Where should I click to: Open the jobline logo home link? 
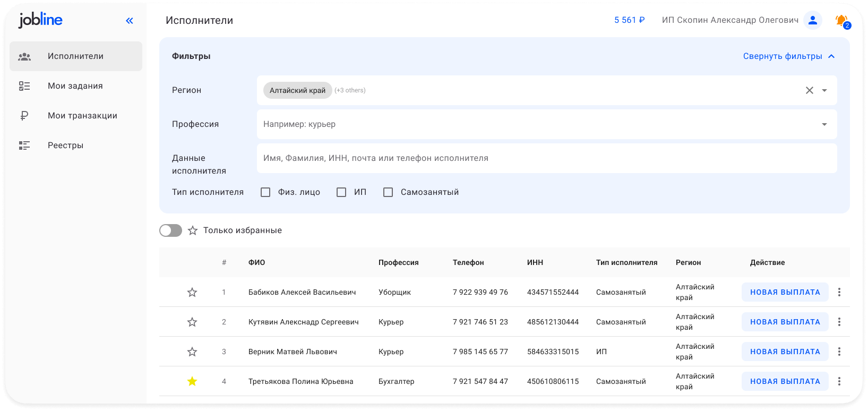[40, 20]
